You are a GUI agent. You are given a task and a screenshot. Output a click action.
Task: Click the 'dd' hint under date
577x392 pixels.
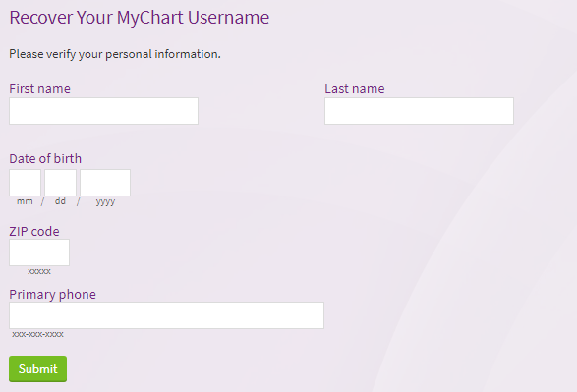pos(60,201)
